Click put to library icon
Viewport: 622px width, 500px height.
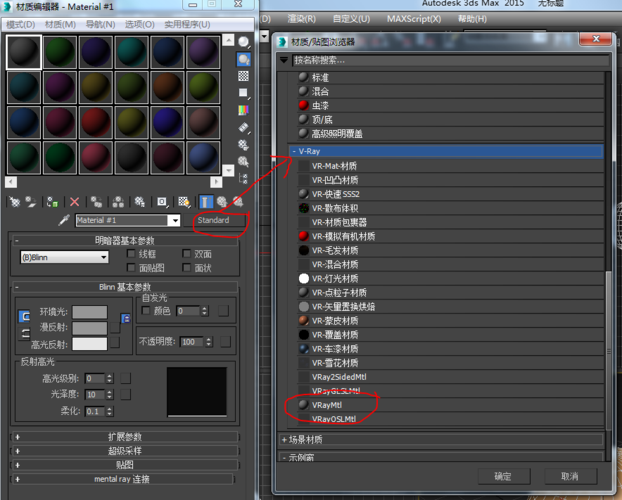tap(140, 202)
